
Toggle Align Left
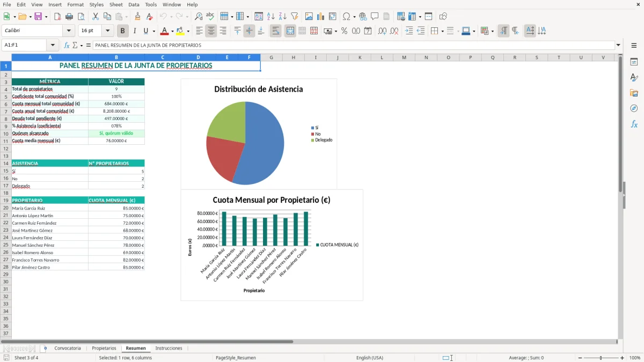(x=199, y=31)
